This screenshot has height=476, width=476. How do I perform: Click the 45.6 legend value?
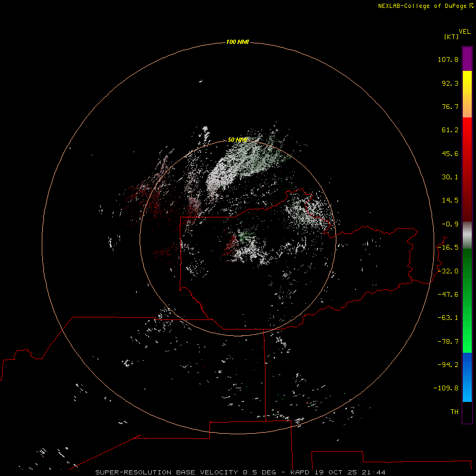coord(450,153)
